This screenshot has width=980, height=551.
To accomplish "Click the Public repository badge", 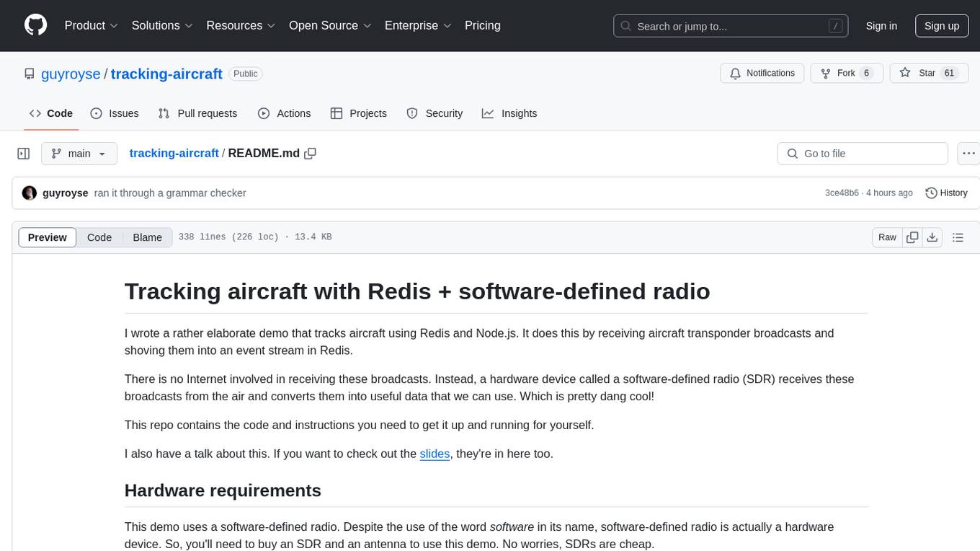I will pyautogui.click(x=246, y=74).
